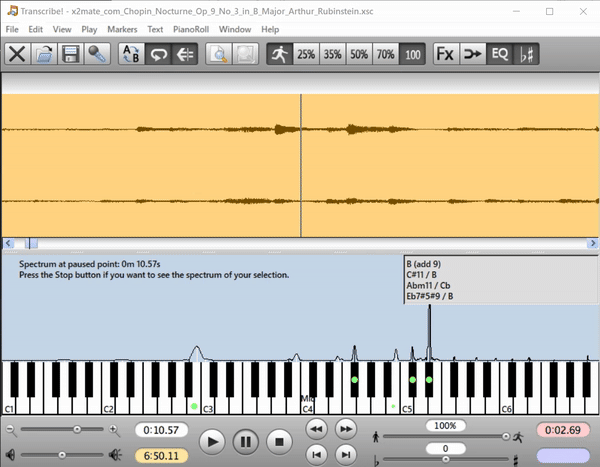The width and height of the screenshot is (600, 467).
Task: Click the greyed zoom out page icon
Action: [x=245, y=54]
